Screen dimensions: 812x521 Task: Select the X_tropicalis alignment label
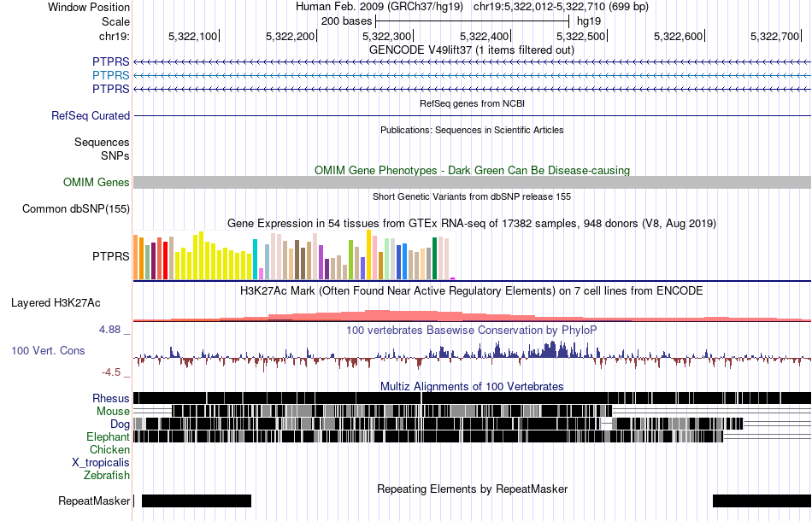[x=101, y=463]
